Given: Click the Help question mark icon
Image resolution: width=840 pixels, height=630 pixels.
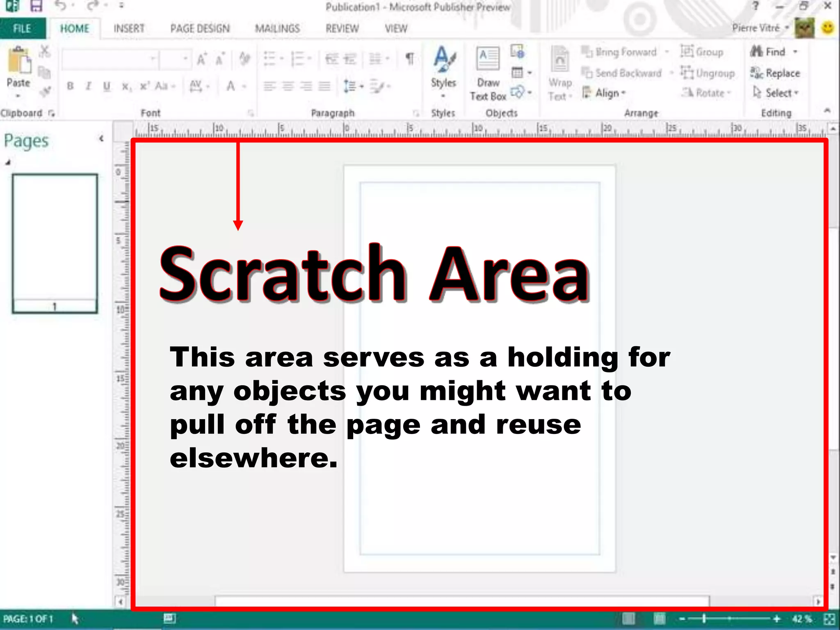Looking at the screenshot, I should click(756, 6).
